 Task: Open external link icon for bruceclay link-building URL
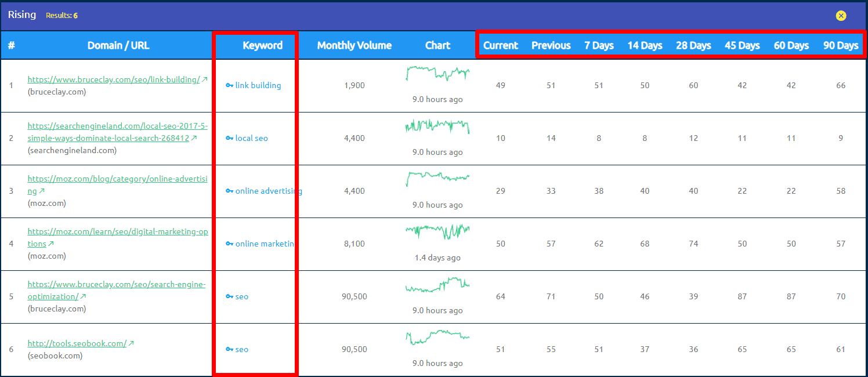point(204,80)
